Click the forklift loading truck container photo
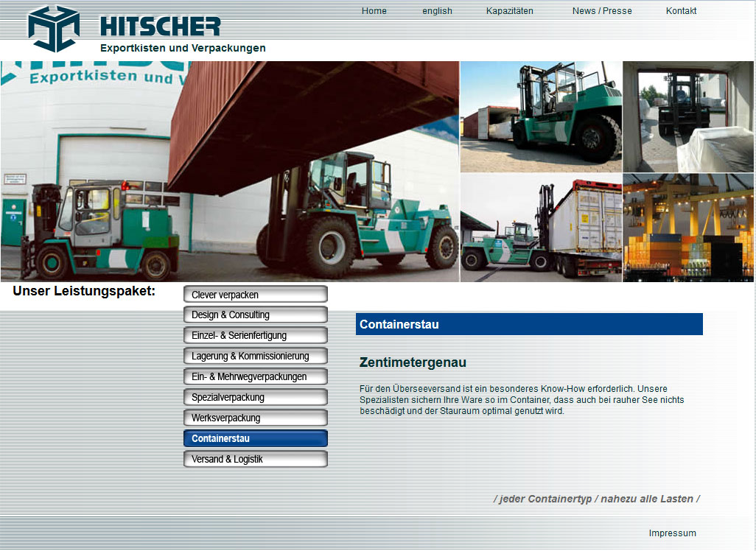The image size is (756, 551). click(x=541, y=228)
